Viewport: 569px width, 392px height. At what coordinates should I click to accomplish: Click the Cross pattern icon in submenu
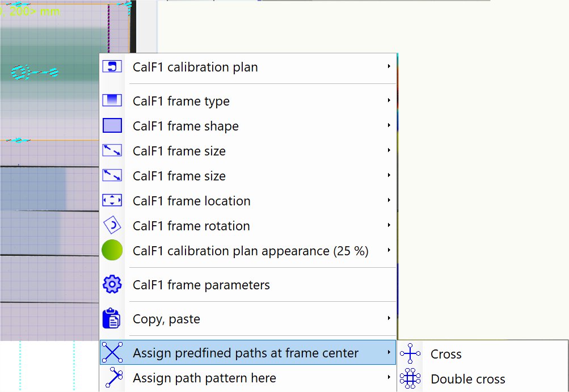(410, 354)
